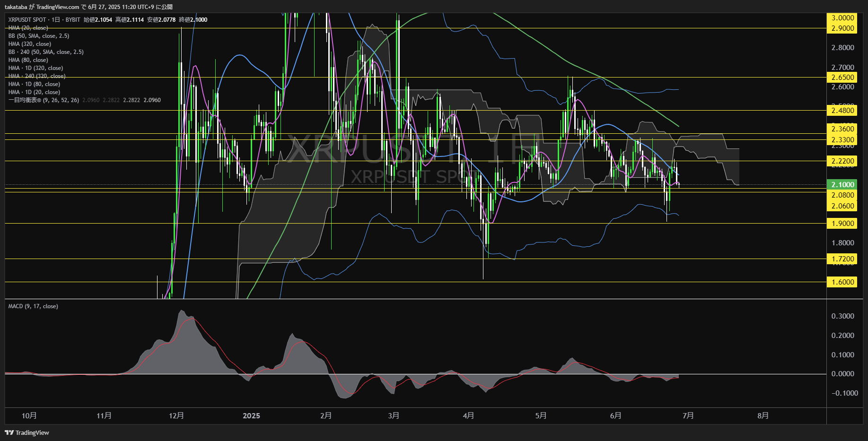Click the 2.6500 yellow price label
The height and width of the screenshot is (441, 868).
(x=842, y=78)
